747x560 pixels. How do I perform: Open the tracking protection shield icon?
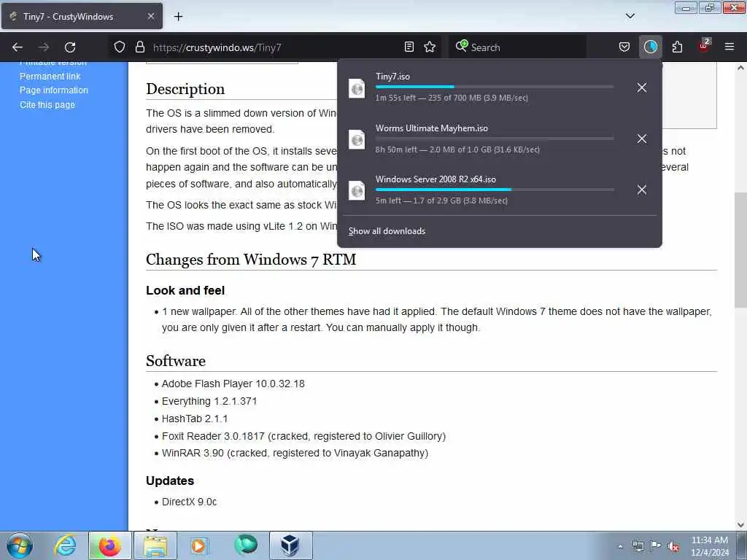pos(120,47)
